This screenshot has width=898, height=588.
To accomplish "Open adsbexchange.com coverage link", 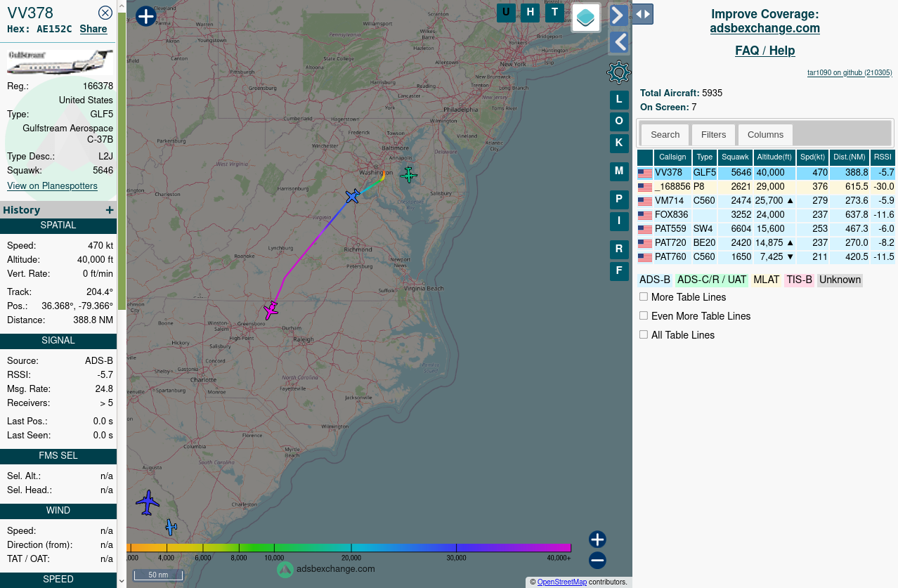I will [x=764, y=29].
